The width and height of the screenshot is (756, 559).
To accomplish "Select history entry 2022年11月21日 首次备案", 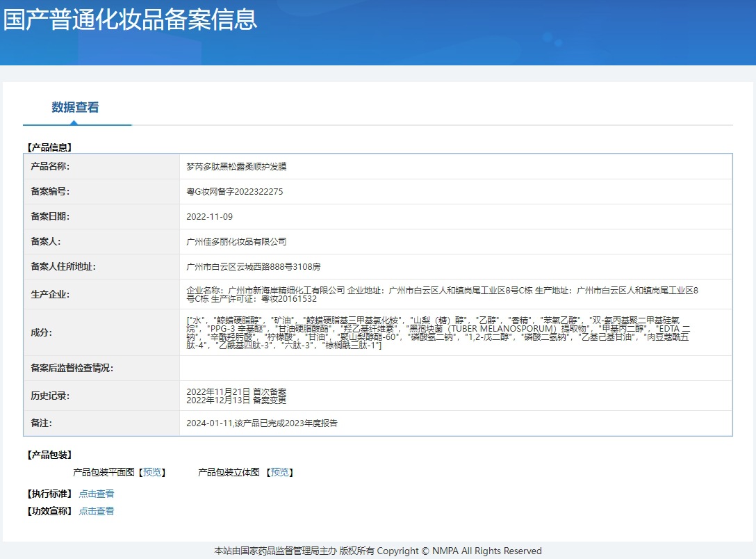I will pos(236,391).
